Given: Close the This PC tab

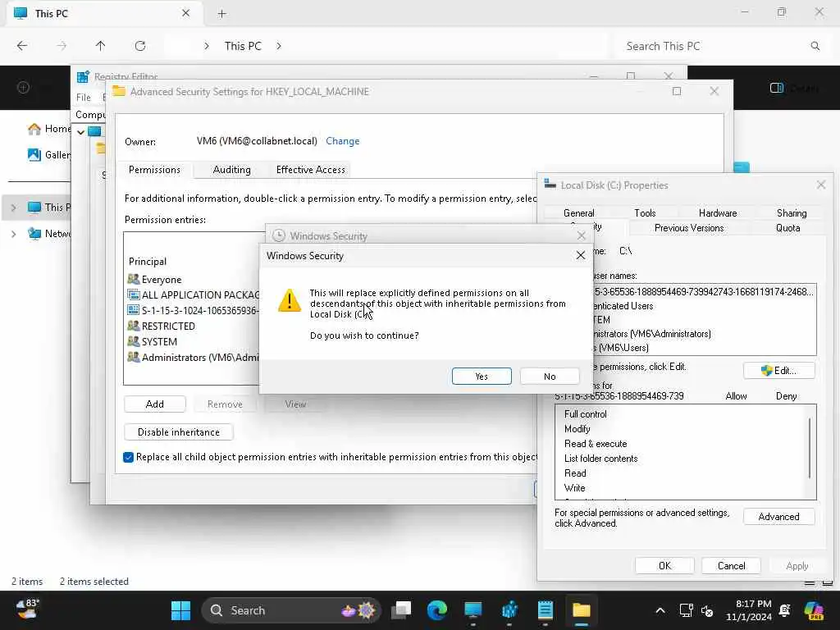Looking at the screenshot, I should click(x=185, y=13).
